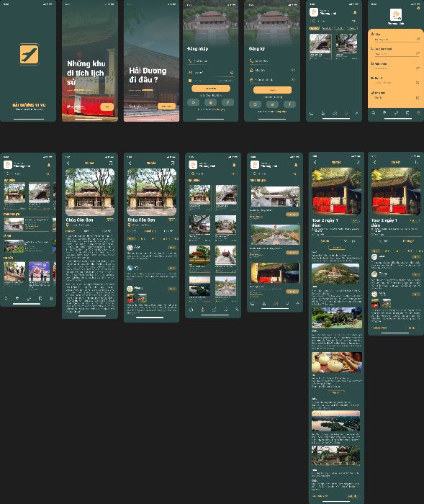Tap the bell icon on the tour list screen
Viewport: 424px width, 504px height.
[296, 165]
